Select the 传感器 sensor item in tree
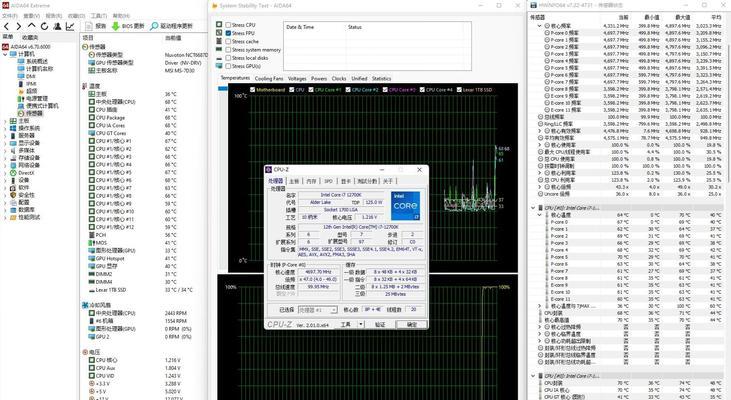The width and height of the screenshot is (731, 400). (30, 113)
